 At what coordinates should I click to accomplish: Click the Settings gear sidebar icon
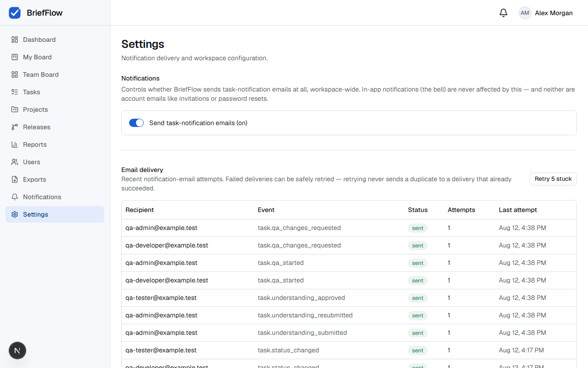15,214
